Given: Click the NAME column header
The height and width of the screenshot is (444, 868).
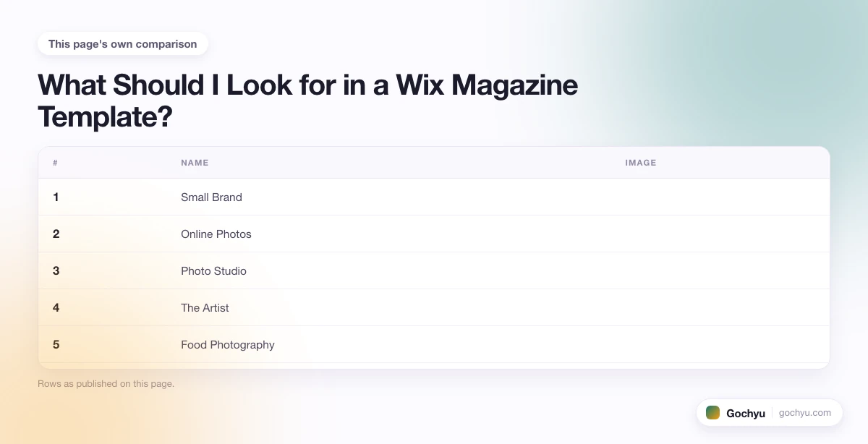Looking at the screenshot, I should tap(195, 163).
